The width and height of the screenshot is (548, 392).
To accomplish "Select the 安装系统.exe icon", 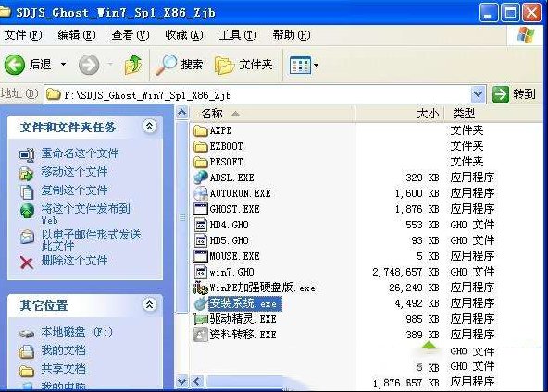I will (201, 303).
